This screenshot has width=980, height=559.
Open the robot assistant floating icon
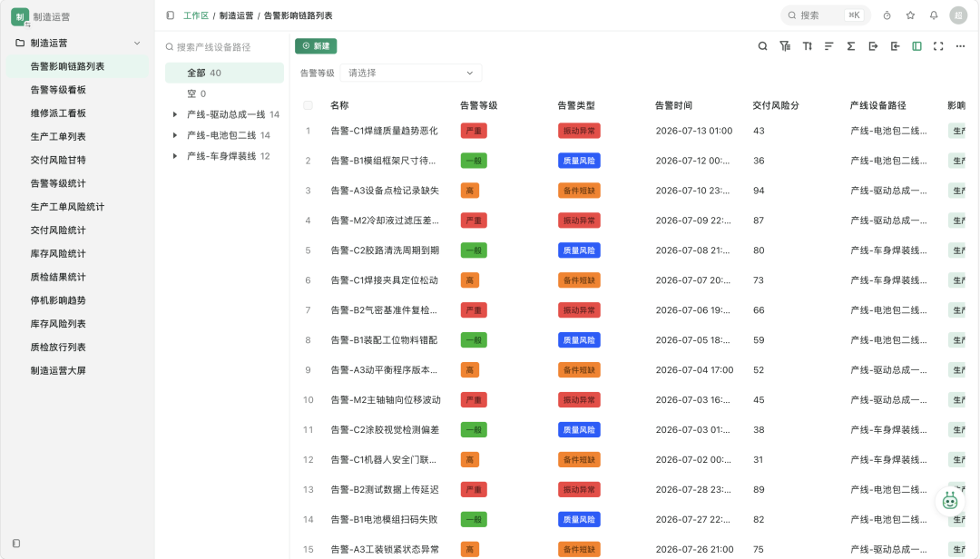[950, 501]
